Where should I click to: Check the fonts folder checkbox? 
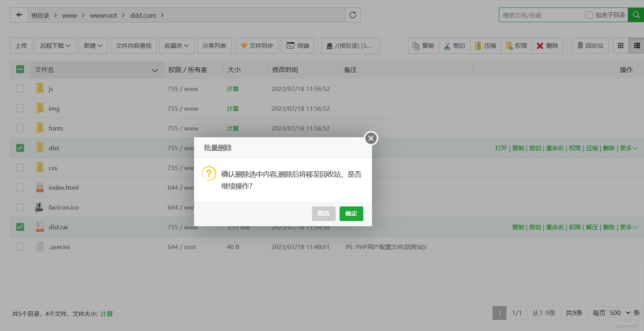20,128
